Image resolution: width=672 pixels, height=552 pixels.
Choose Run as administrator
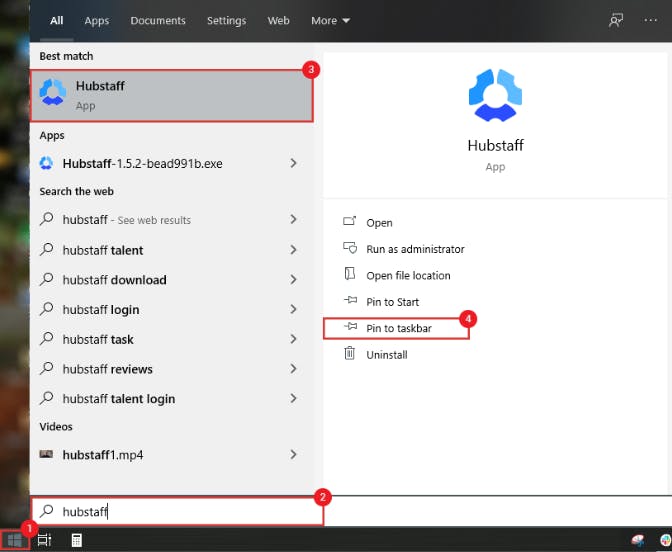click(x=415, y=249)
